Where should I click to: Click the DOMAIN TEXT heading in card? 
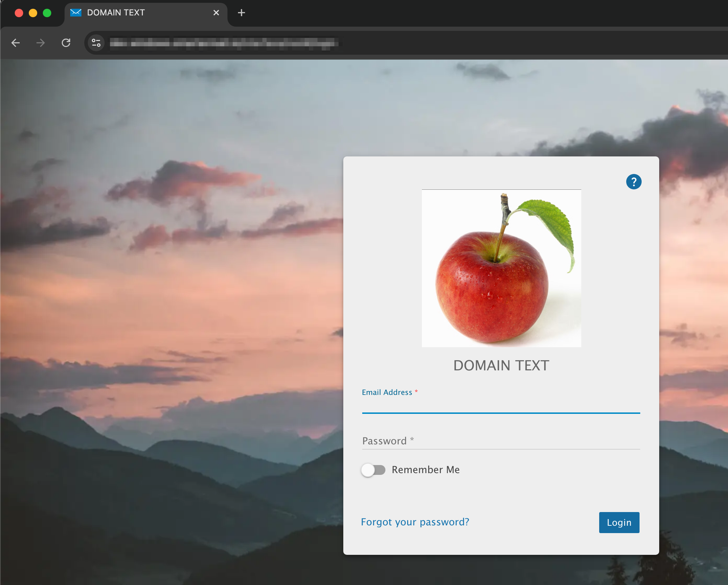click(501, 365)
